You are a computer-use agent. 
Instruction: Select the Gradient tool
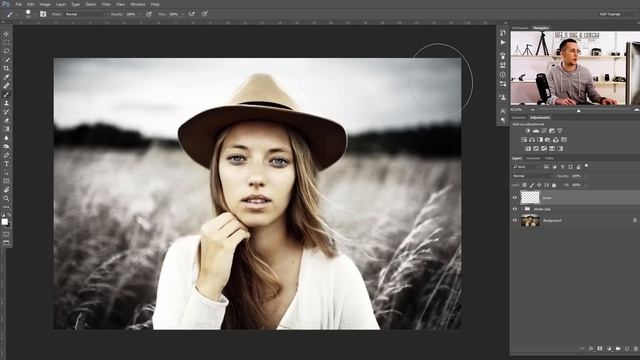coord(6,129)
